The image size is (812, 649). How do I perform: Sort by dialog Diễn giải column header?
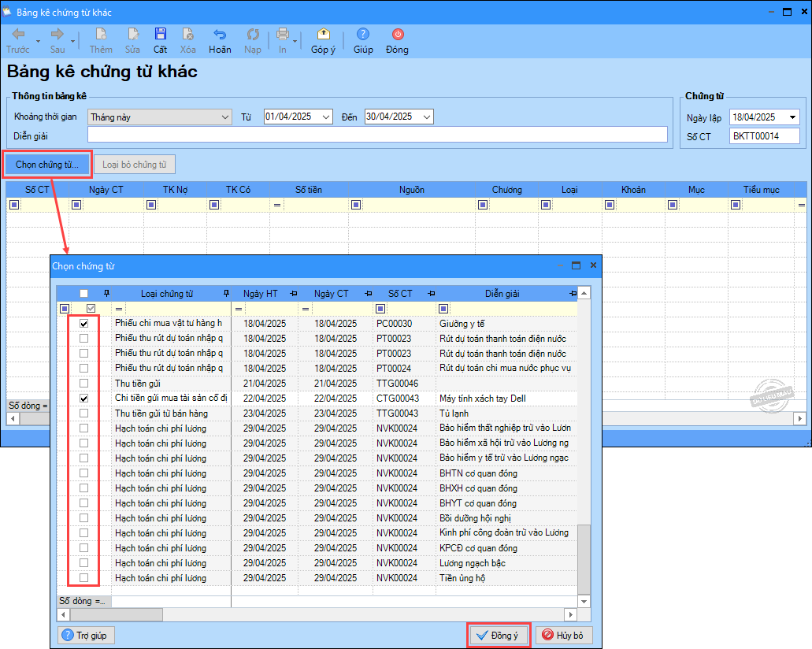point(502,294)
